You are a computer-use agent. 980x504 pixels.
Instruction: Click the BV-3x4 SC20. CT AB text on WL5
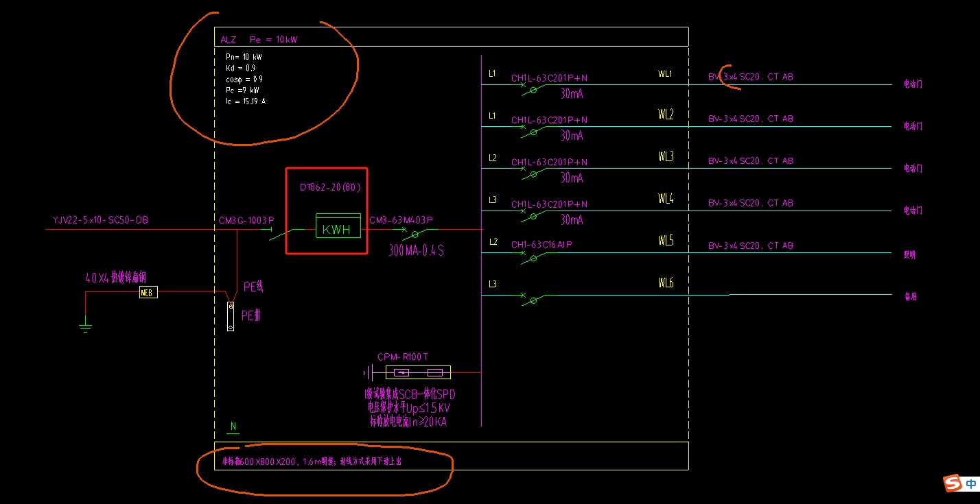pyautogui.click(x=751, y=245)
